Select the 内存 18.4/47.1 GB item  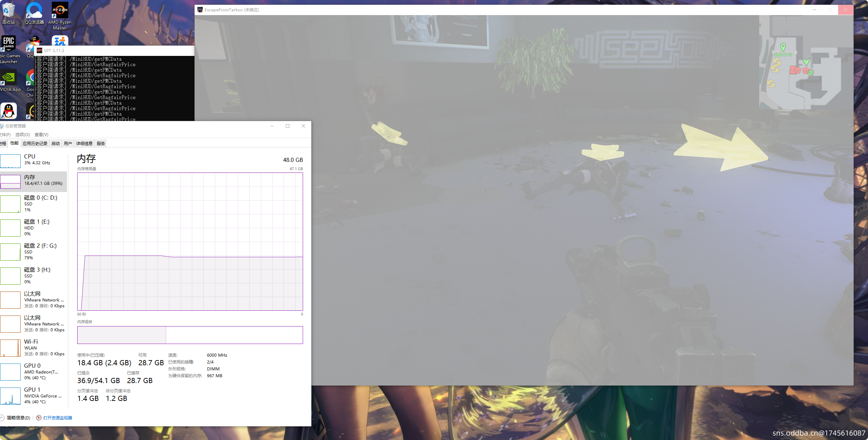pos(34,181)
